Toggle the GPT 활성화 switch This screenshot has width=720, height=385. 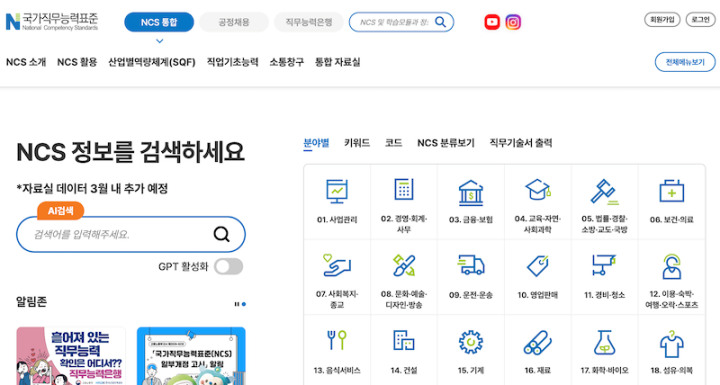tap(229, 266)
